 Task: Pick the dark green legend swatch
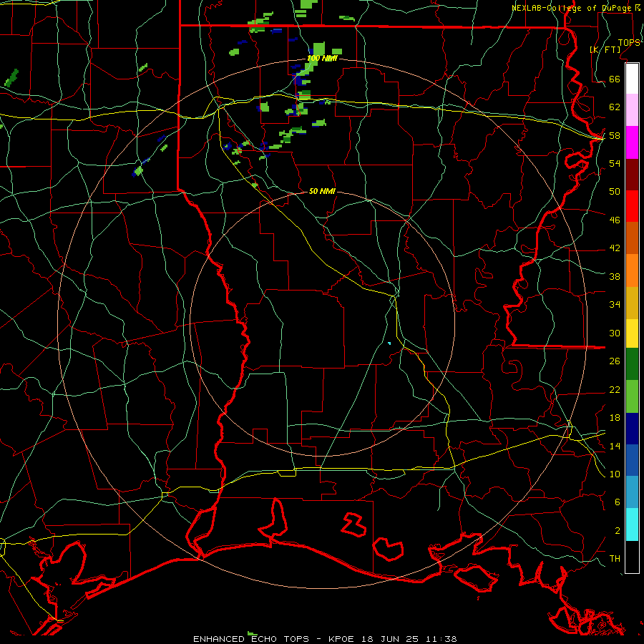pos(632,364)
